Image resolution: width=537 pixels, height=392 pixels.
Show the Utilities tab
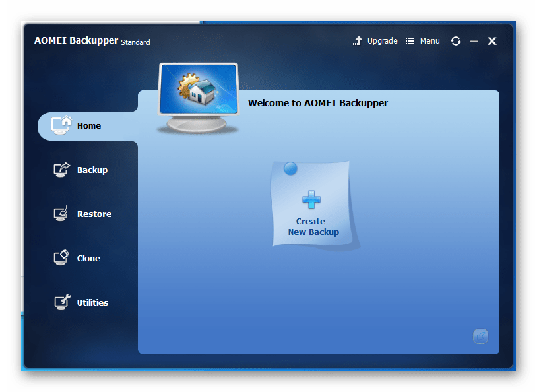[x=92, y=303]
